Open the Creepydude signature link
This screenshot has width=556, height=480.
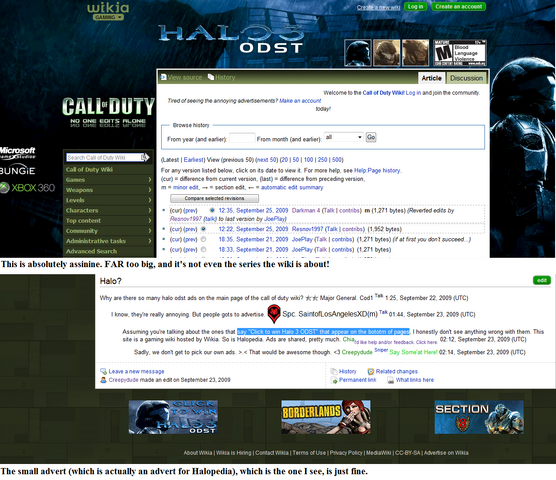(357, 352)
